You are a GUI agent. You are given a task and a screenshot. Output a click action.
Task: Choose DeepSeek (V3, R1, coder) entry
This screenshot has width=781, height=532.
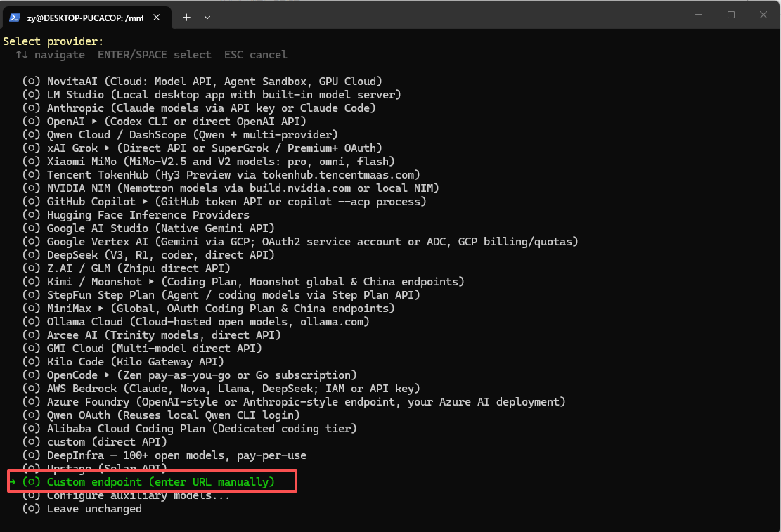(x=148, y=255)
